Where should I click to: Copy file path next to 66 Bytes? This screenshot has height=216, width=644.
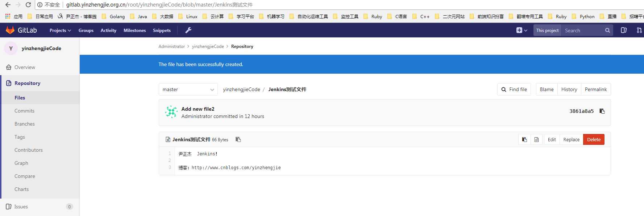pyautogui.click(x=238, y=139)
